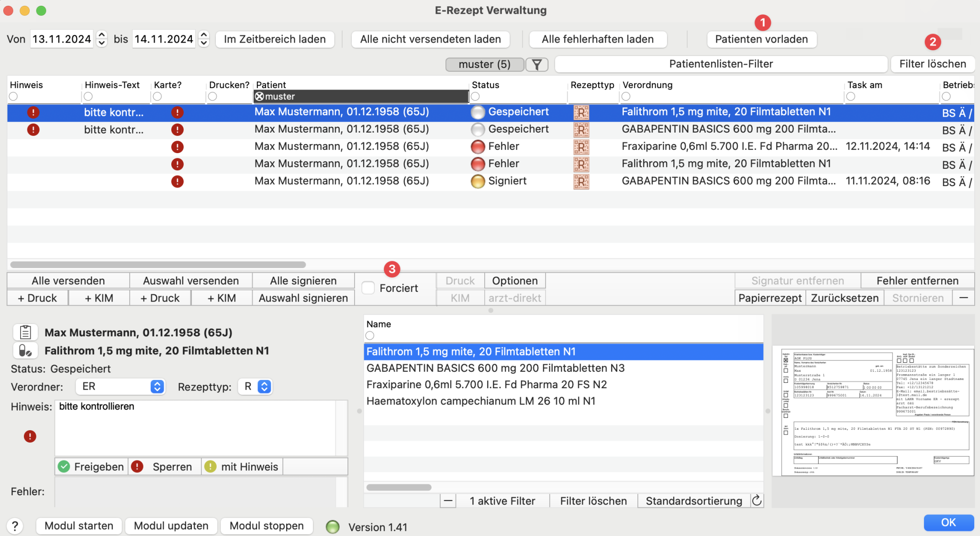Image resolution: width=980 pixels, height=536 pixels.
Task: Open the Verordner ER dropdown
Action: coord(121,386)
